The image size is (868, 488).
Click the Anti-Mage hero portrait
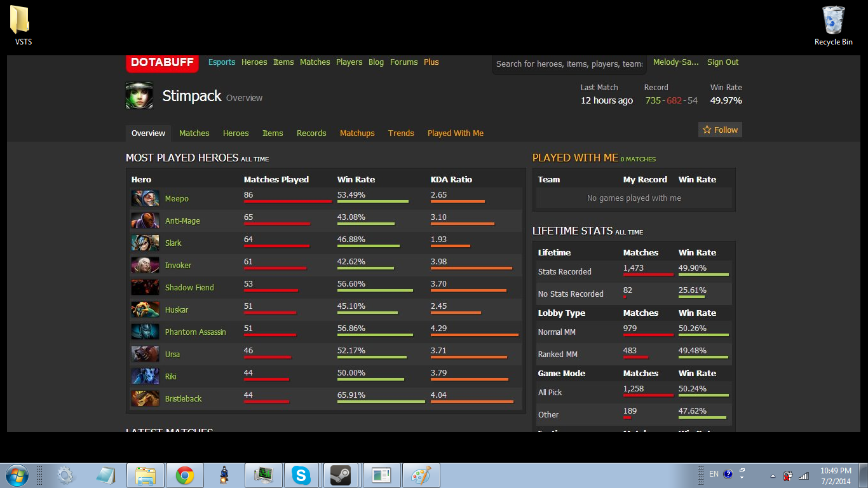(x=146, y=220)
